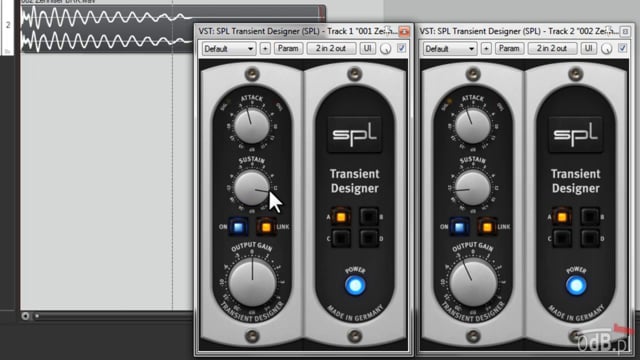The image size is (640, 360).
Task: Open Param menu in Track 2 plugin window
Action: (509, 49)
